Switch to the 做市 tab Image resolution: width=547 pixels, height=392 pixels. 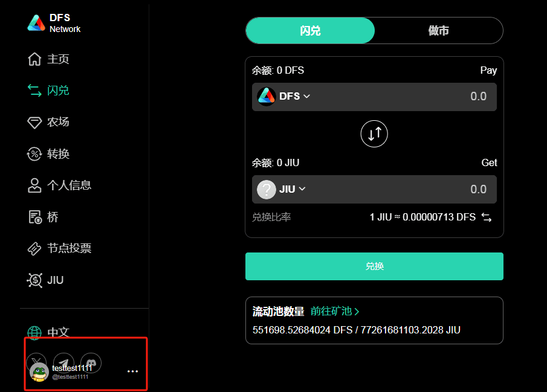[439, 31]
